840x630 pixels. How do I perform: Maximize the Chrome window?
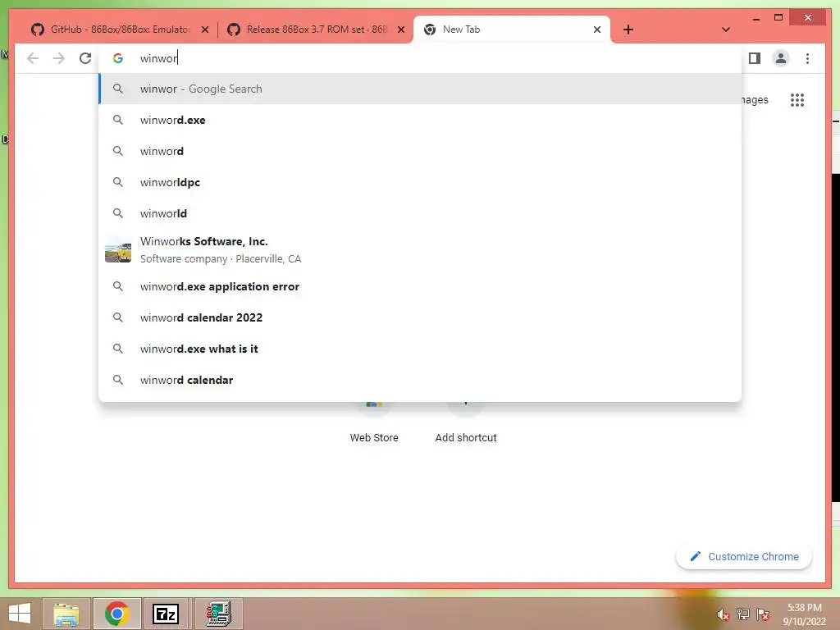778,18
